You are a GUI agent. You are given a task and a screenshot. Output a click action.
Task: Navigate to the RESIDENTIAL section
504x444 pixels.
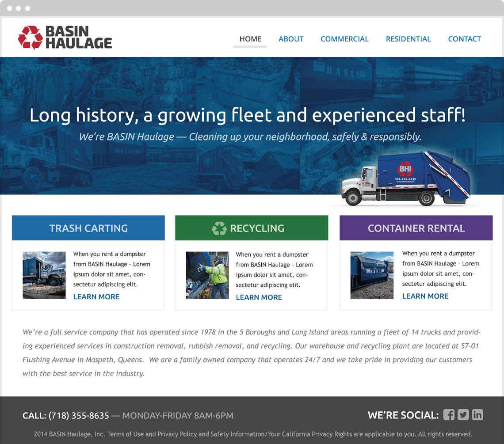point(408,39)
